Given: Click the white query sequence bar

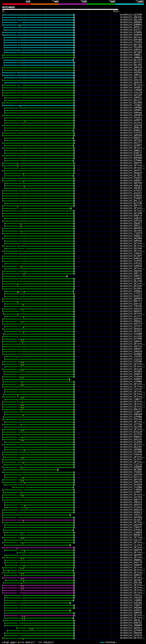Looking at the screenshot, I should tap(60, 10).
